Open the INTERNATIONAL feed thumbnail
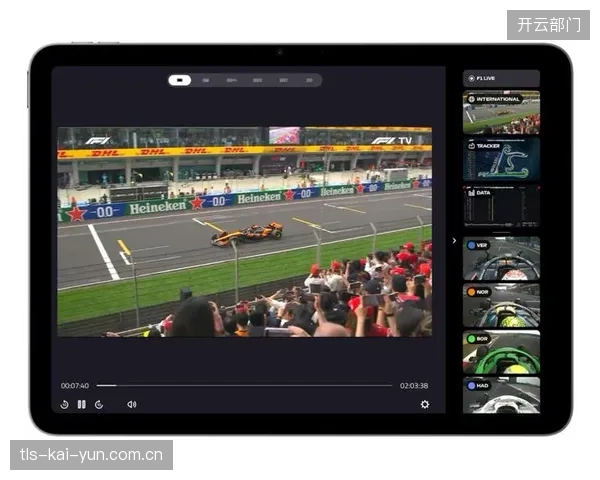This screenshot has height=480, width=600. 501,112
